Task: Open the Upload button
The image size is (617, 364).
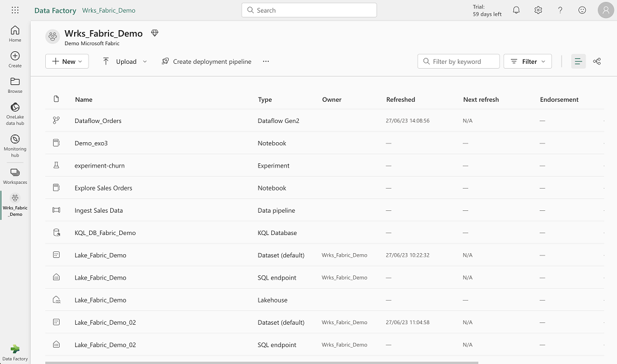Action: [x=120, y=61]
